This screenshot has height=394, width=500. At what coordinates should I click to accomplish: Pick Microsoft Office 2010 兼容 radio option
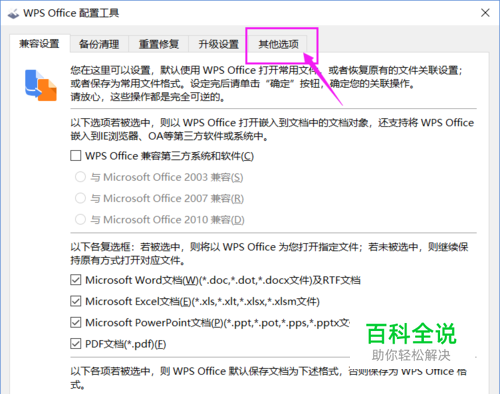80,220
